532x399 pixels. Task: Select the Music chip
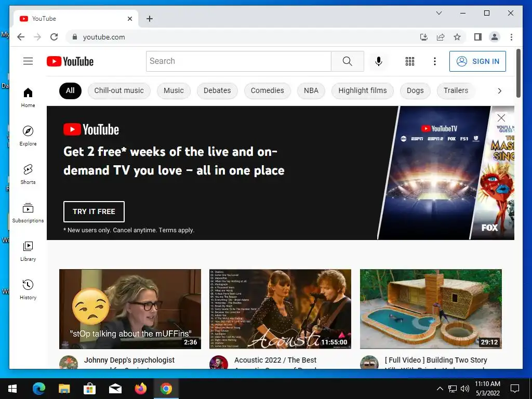tap(174, 90)
